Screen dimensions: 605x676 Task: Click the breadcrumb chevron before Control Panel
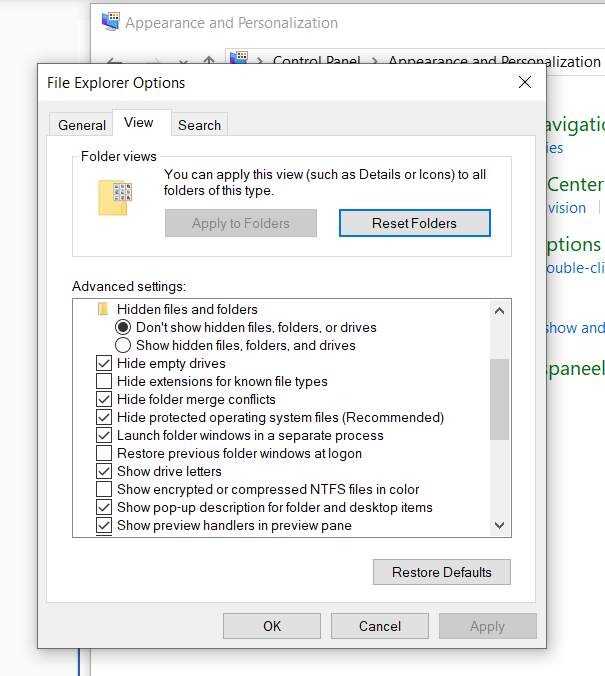[260, 61]
